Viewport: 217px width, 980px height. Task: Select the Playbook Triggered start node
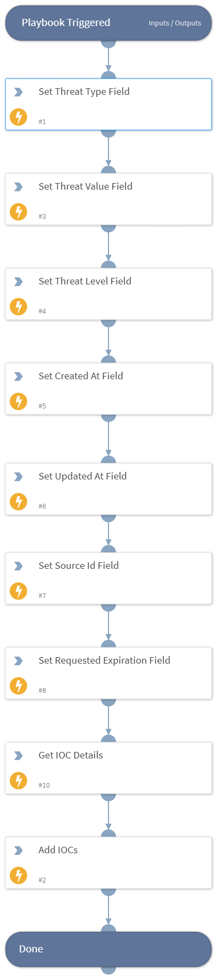point(108,23)
